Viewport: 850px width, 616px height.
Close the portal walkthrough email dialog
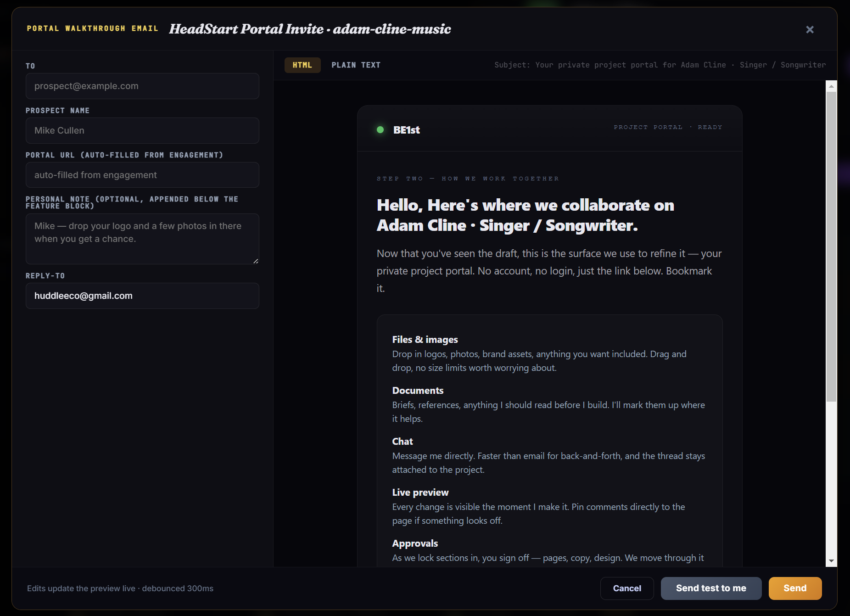click(810, 29)
